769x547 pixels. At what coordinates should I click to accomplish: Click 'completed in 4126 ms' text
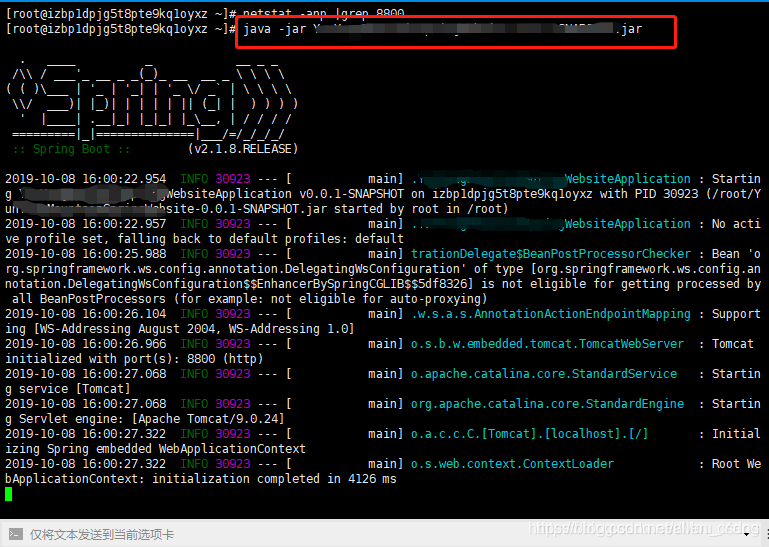pyautogui.click(x=327, y=478)
